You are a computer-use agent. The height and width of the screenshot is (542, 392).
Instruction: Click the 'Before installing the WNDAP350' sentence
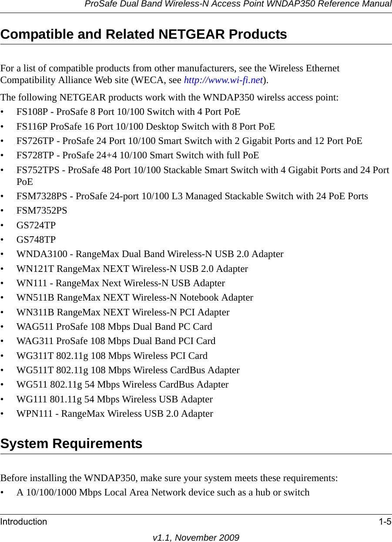169,478
